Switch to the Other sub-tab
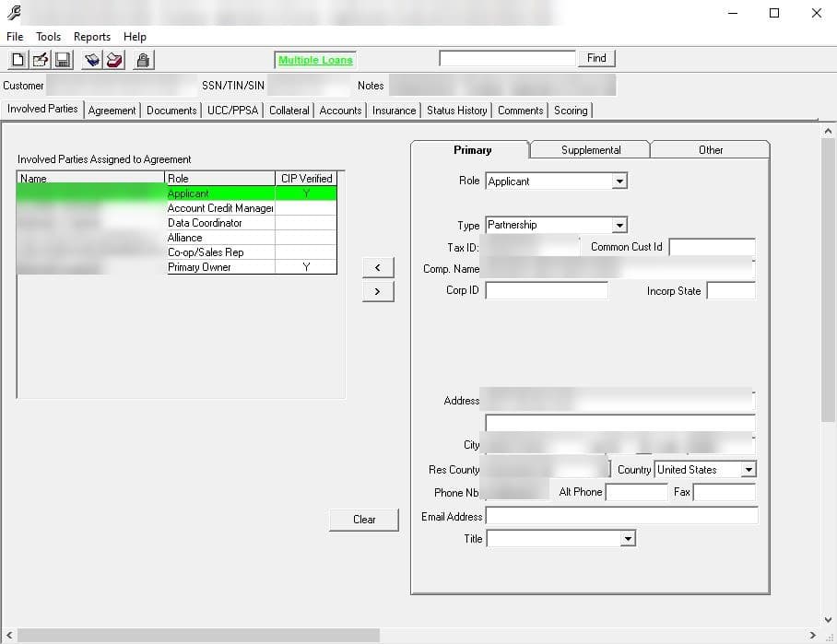The height and width of the screenshot is (644, 837). pos(710,150)
